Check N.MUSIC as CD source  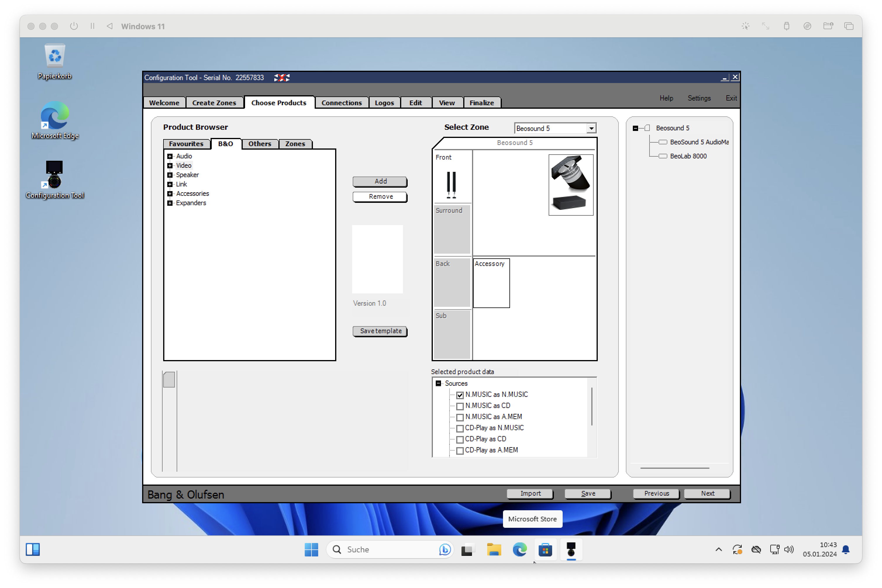pos(460,406)
